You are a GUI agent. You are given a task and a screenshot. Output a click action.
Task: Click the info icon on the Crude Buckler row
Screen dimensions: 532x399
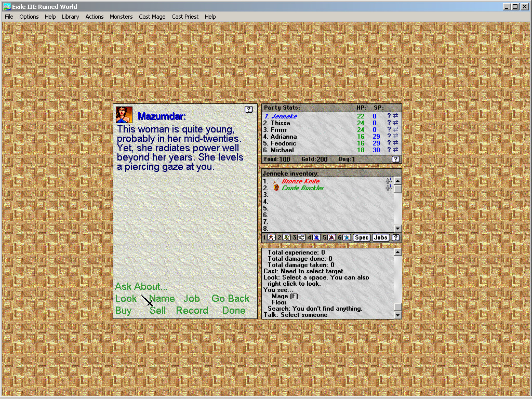click(x=389, y=187)
